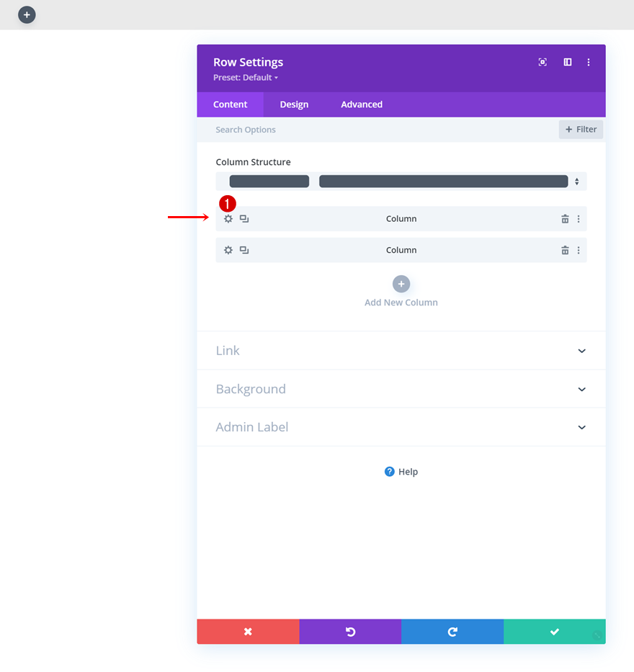This screenshot has height=672, width=634.
Task: Open more options for the second Column
Action: (x=579, y=250)
